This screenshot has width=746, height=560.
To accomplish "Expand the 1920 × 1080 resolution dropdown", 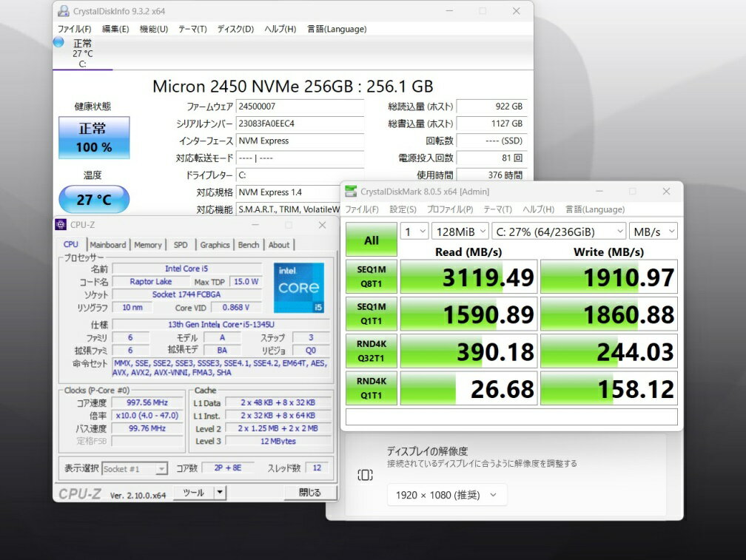I will coord(446,495).
